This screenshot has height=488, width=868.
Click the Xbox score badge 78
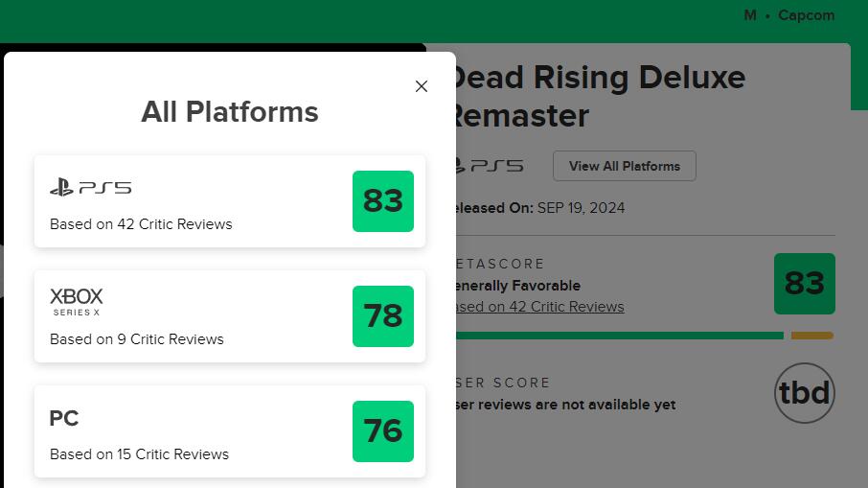[x=382, y=316]
